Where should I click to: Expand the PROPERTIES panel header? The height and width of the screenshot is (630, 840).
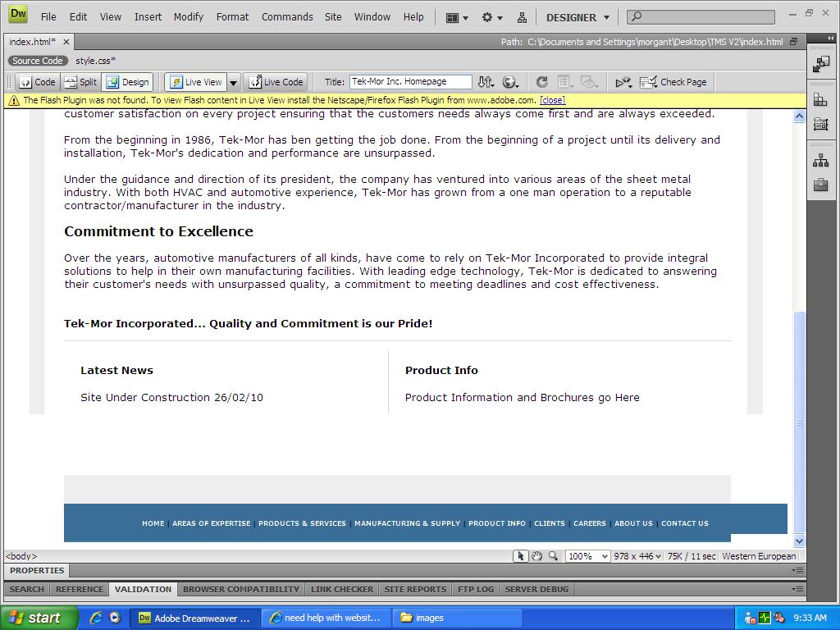point(37,571)
